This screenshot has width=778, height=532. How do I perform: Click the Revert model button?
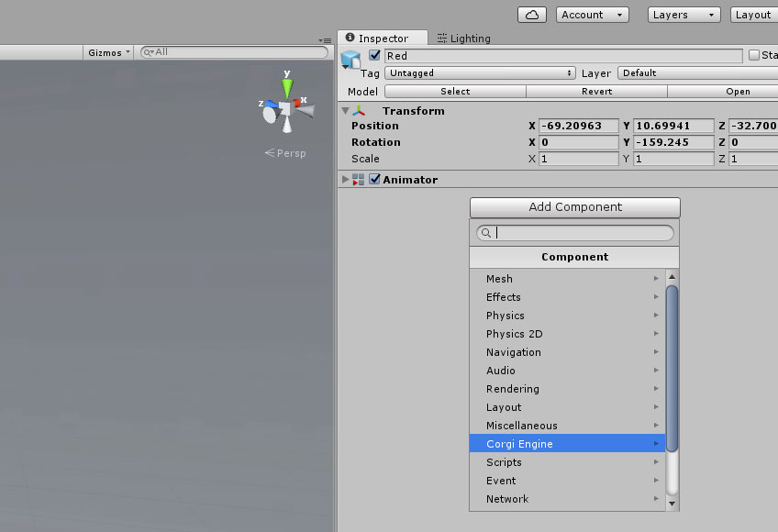tap(596, 92)
